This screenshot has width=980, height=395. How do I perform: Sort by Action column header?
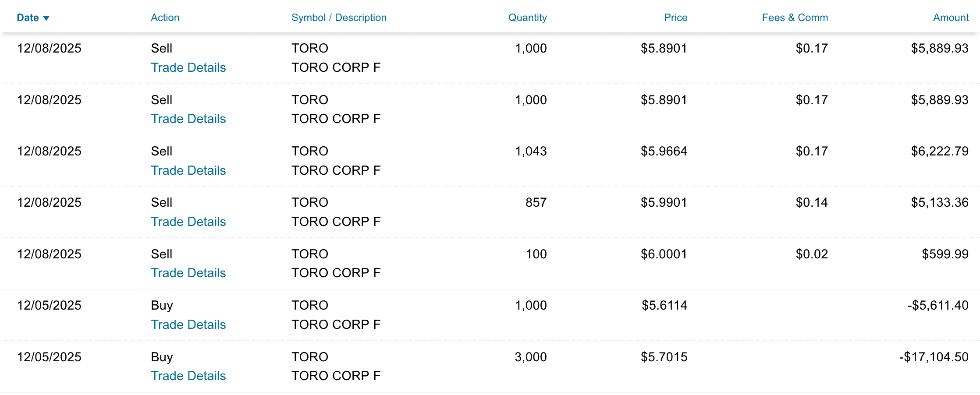point(165,18)
